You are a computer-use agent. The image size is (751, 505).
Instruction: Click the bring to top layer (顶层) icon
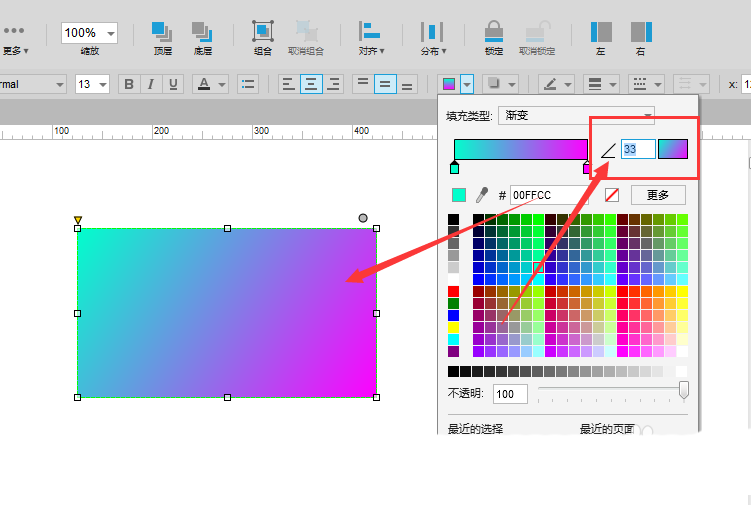click(x=162, y=32)
